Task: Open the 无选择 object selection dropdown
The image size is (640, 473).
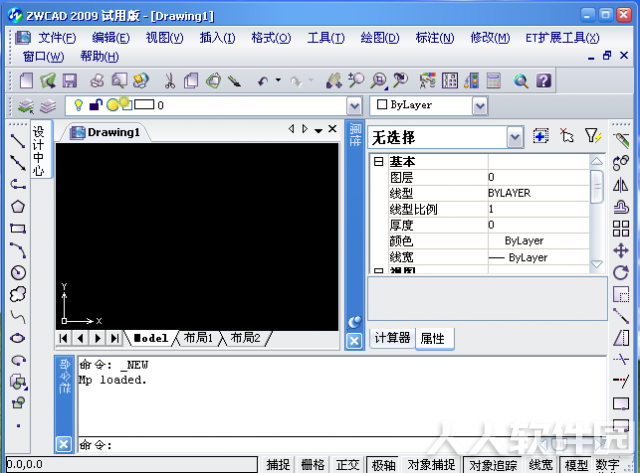Action: [515, 138]
